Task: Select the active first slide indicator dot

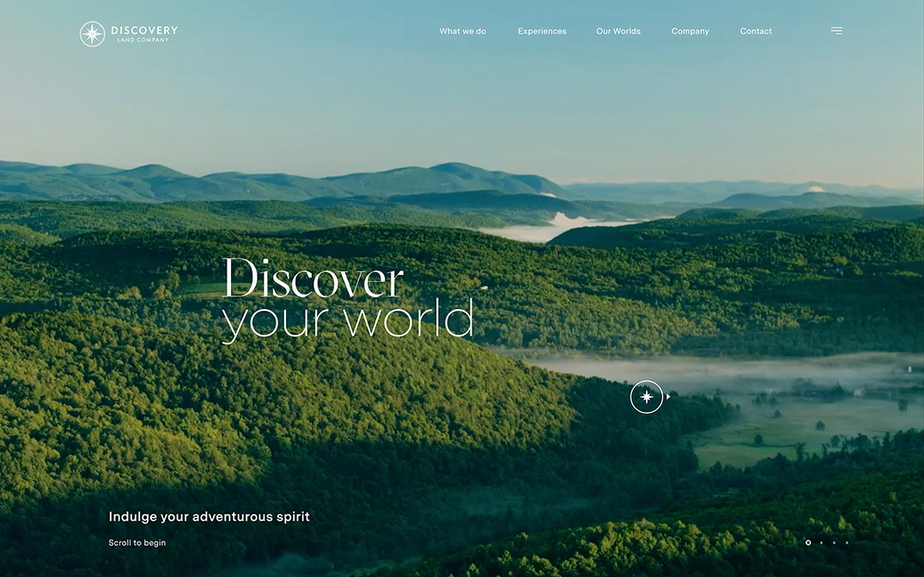Action: pos(808,542)
